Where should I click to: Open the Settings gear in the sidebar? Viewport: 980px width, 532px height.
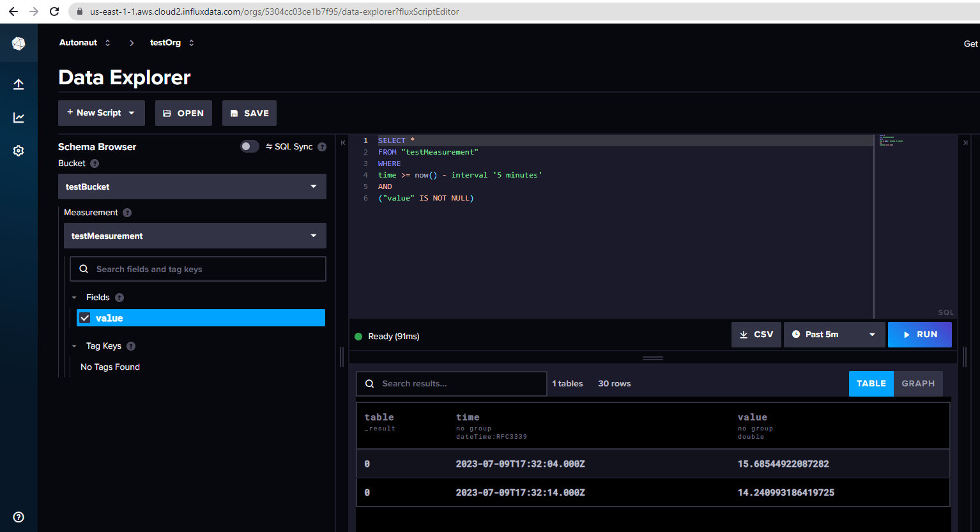tap(19, 151)
